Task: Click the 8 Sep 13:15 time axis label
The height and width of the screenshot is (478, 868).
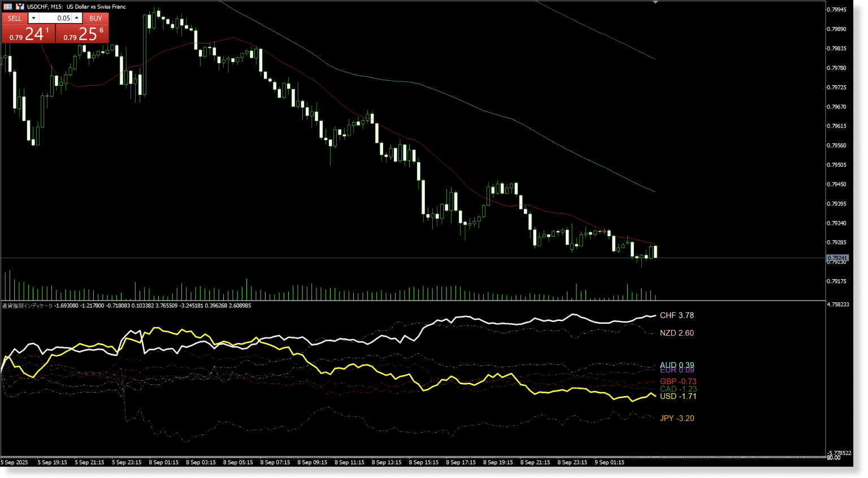Action: coord(387,462)
